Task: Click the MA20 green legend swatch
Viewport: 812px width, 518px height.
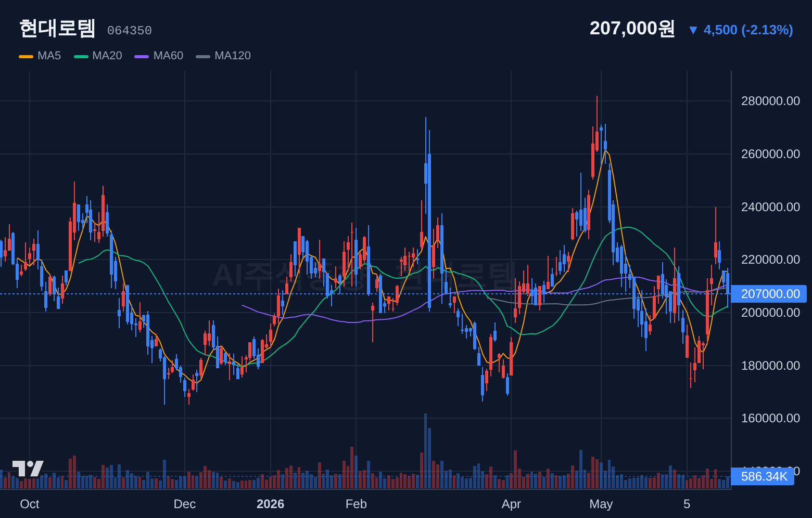Action: point(81,56)
